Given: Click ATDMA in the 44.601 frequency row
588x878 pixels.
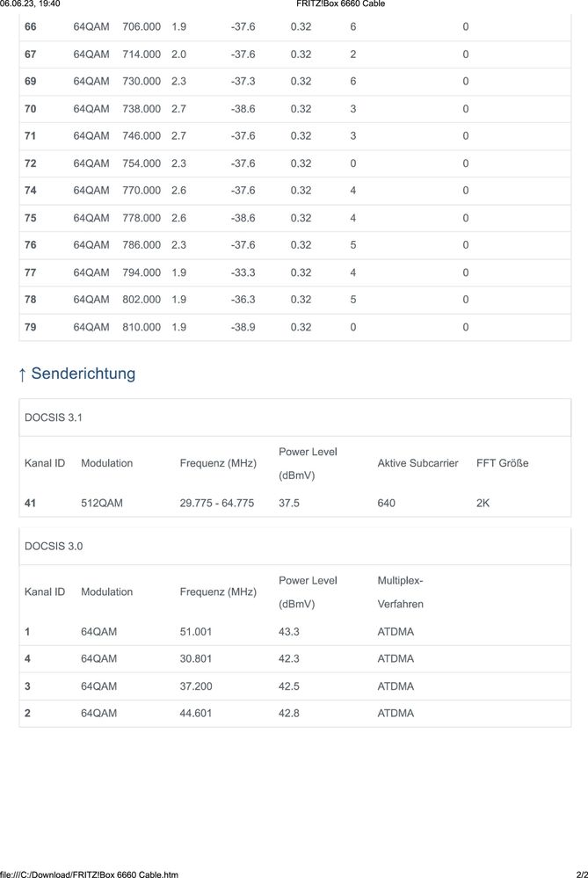Looking at the screenshot, I should 396,714.
